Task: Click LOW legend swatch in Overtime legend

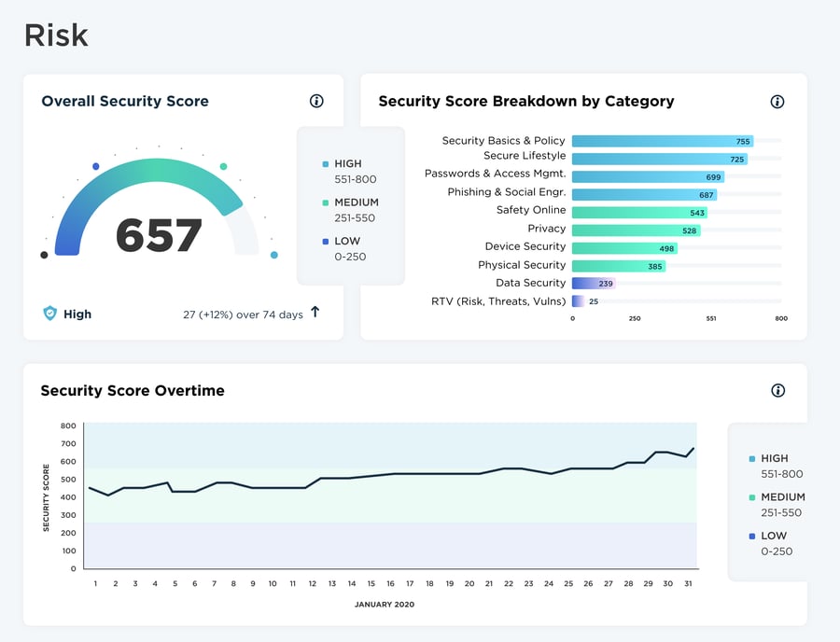Action: [x=752, y=536]
